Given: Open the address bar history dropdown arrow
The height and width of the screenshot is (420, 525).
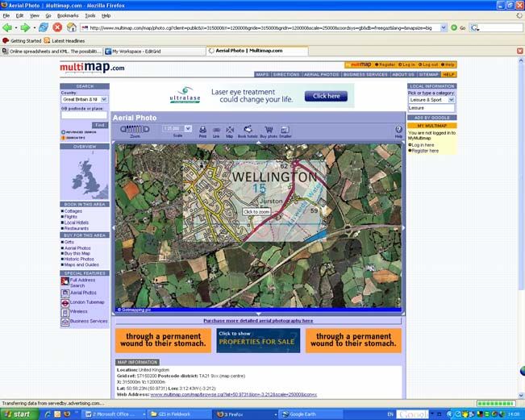Looking at the screenshot, I should [444, 27].
